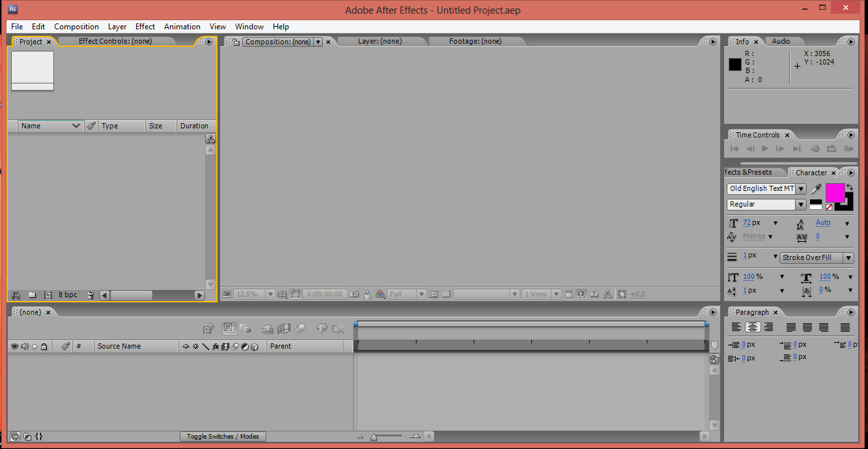The image size is (868, 449).
Task: Click the Graph Editor icon in timeline
Action: coord(338,329)
